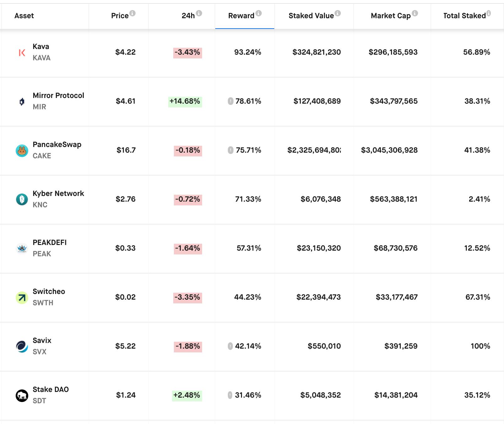Click Kyber Network market cap $563,388,121

[x=394, y=199]
